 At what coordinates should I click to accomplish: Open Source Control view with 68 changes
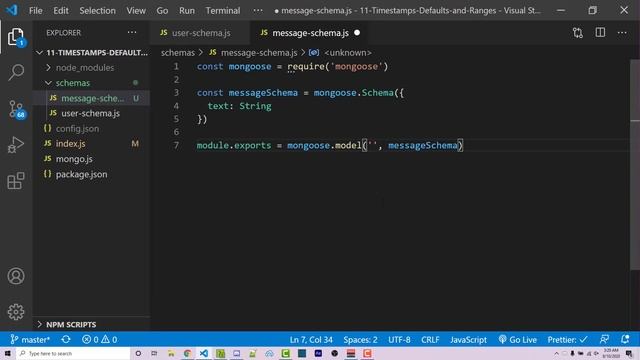click(16, 109)
